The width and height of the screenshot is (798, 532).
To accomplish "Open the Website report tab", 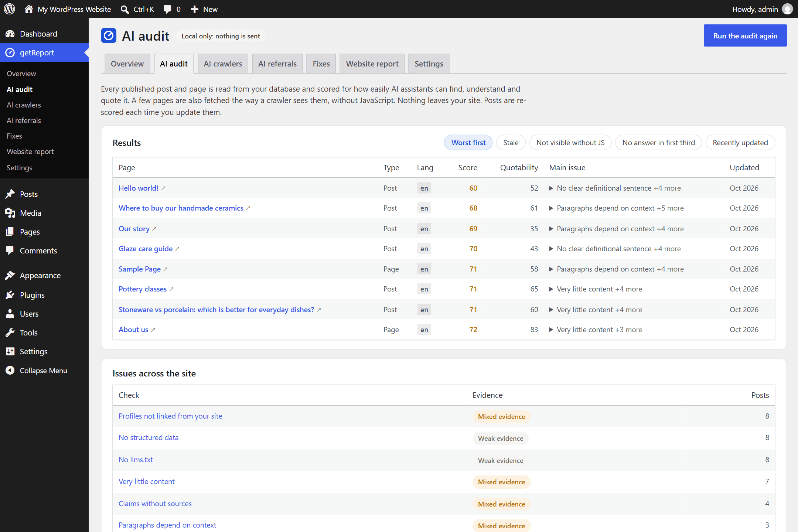I will [372, 64].
